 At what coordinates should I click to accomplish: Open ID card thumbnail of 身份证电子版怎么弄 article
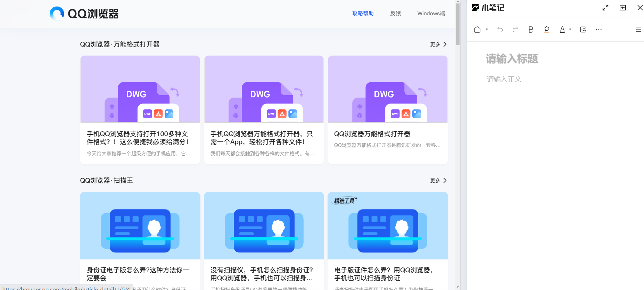[140, 226]
